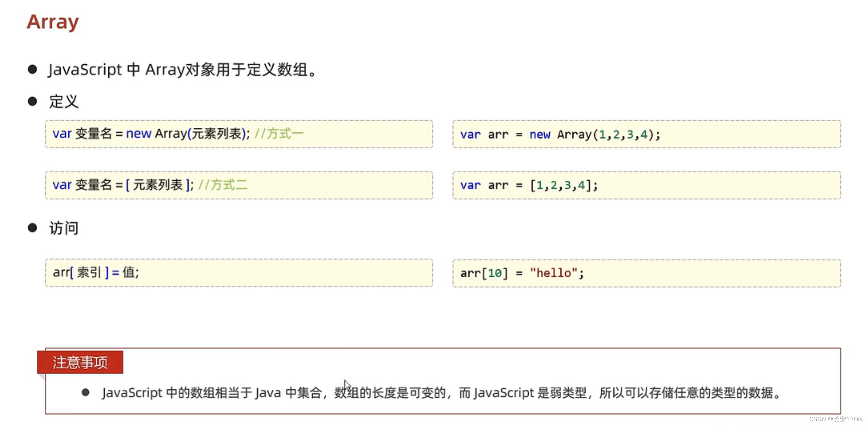This screenshot has width=868, height=426.
Task: Click the red Array heading
Action: (53, 22)
